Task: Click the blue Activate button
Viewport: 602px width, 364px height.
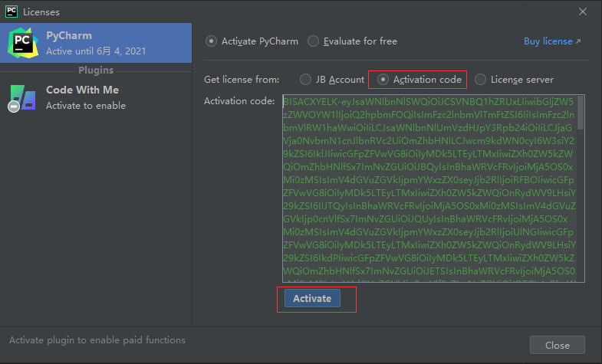Action: (x=312, y=298)
